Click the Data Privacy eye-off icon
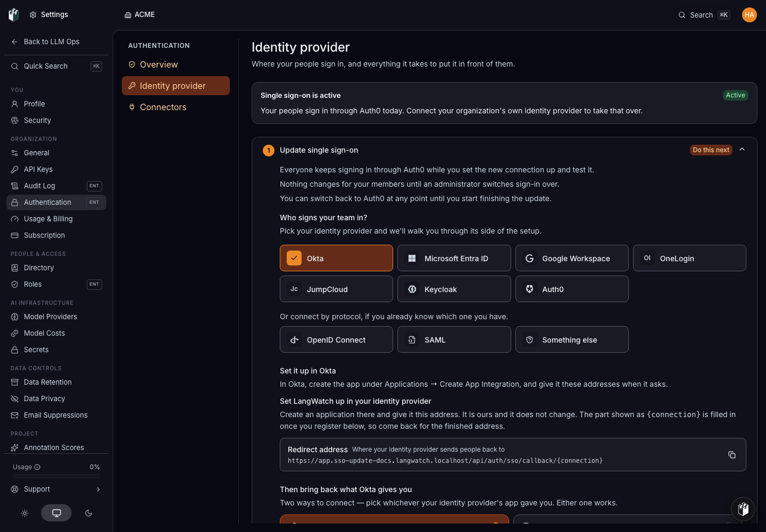 tap(15, 398)
